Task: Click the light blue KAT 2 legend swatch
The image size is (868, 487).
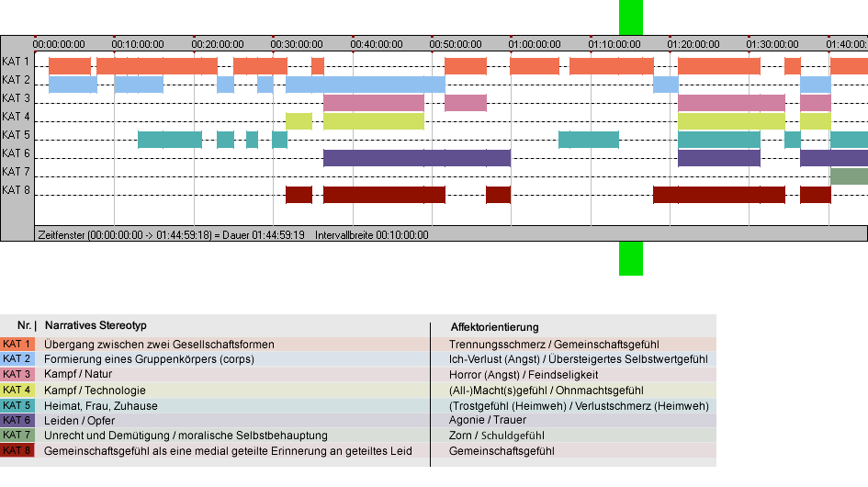Action: tap(17, 359)
